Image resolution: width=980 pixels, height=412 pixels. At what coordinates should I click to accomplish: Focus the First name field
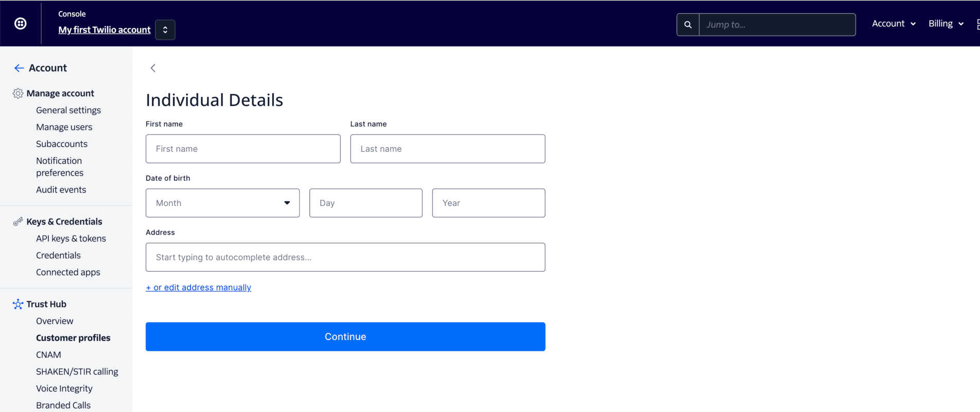tap(243, 149)
